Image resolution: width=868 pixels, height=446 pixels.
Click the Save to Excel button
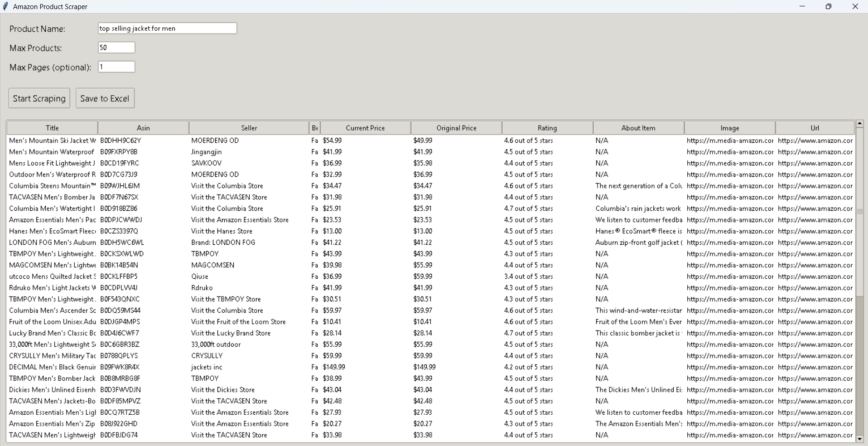[105, 98]
